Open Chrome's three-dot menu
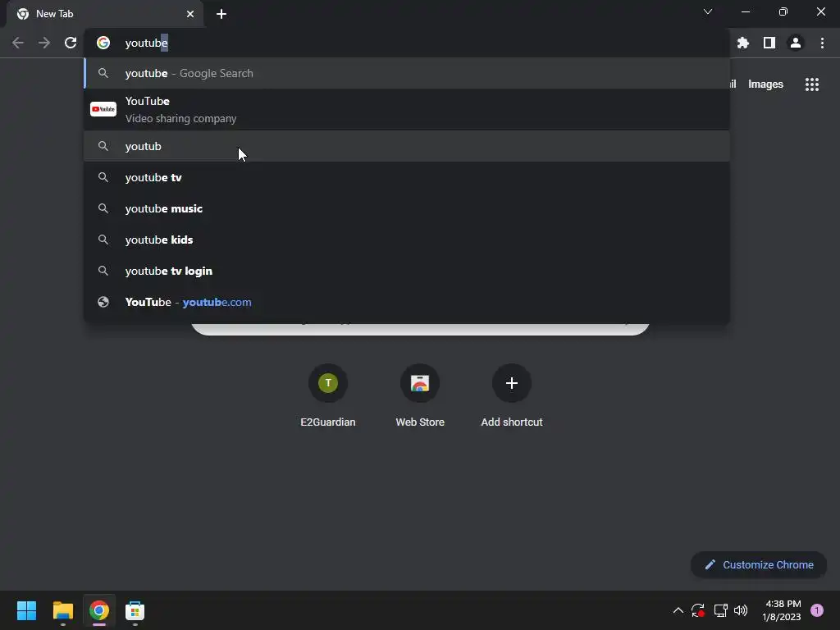The width and height of the screenshot is (840, 630). [x=822, y=43]
